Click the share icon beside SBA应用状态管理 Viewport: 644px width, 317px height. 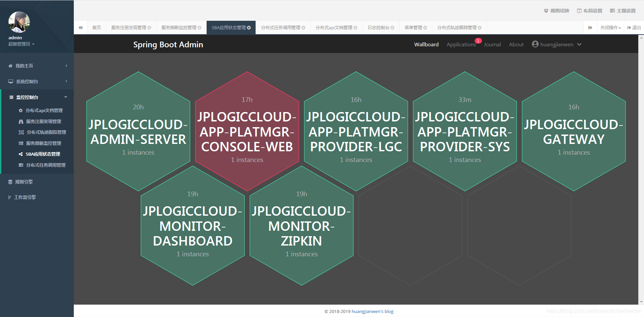coord(21,154)
